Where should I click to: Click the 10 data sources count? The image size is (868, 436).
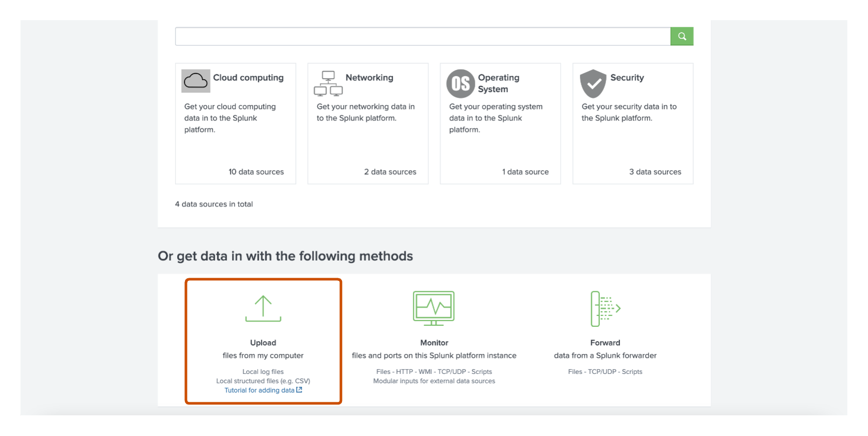[256, 172]
